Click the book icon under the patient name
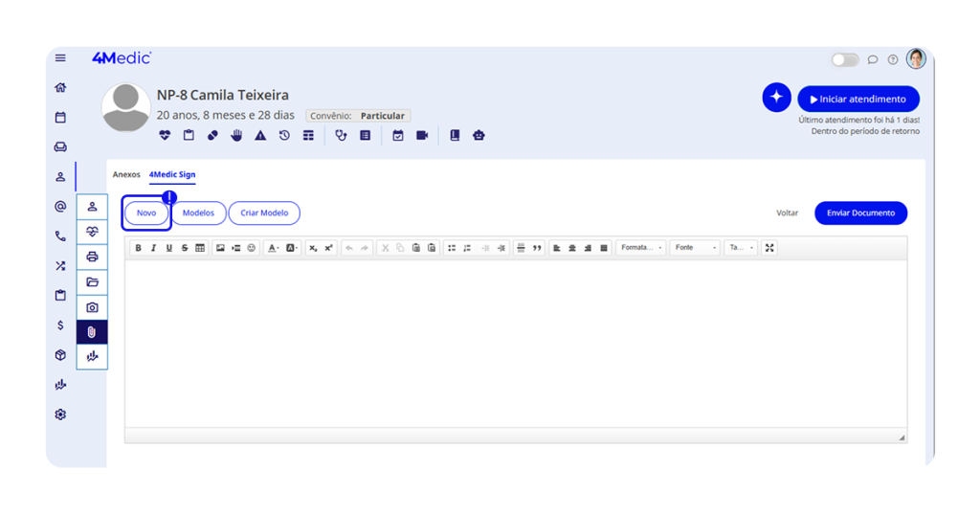This screenshot has height=515, width=980. (455, 135)
